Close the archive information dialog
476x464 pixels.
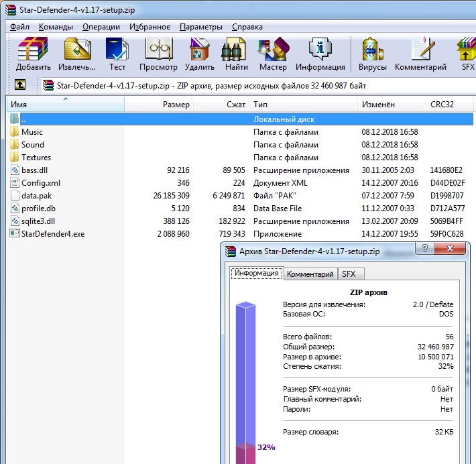pyautogui.click(x=450, y=248)
